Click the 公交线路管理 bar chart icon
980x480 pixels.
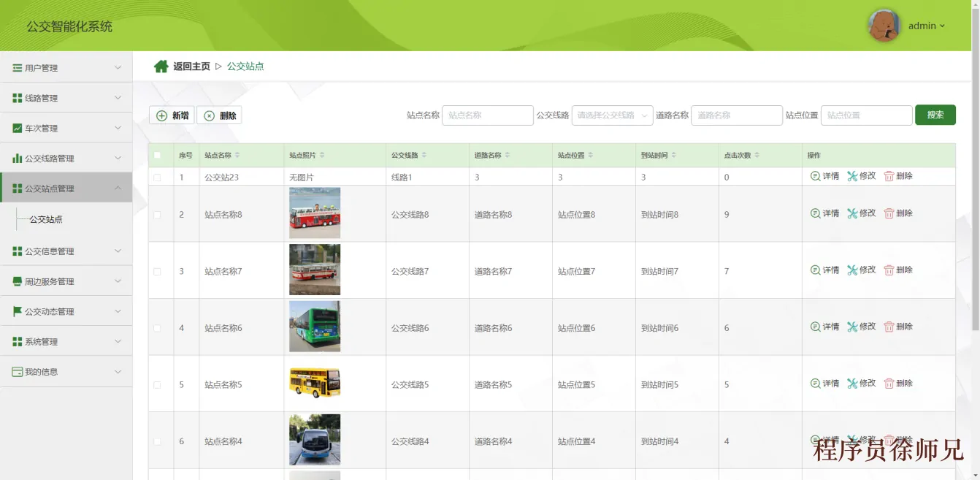tap(18, 158)
